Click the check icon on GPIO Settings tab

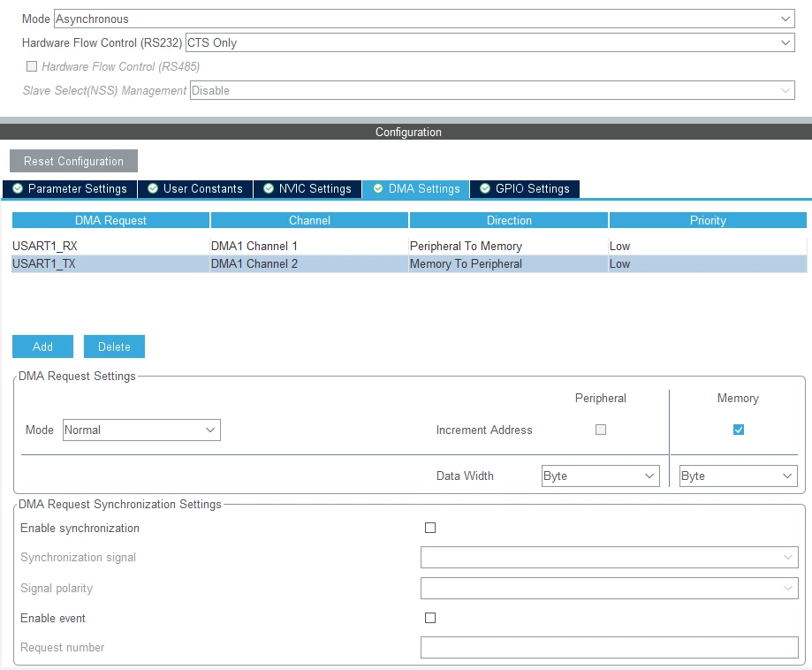point(485,188)
